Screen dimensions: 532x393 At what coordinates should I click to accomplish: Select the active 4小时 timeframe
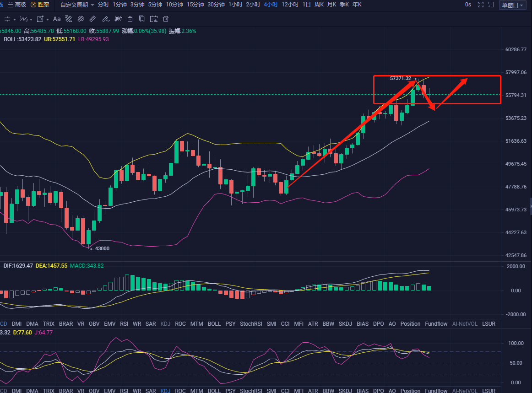pos(271,5)
